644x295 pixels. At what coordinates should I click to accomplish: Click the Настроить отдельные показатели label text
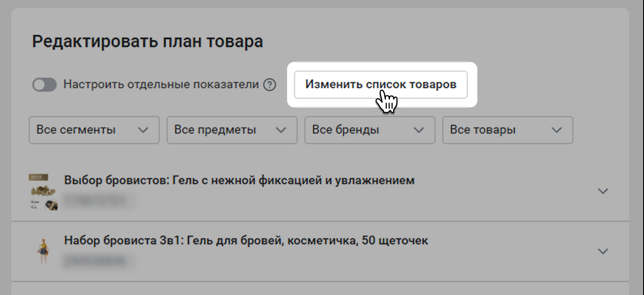(x=161, y=85)
